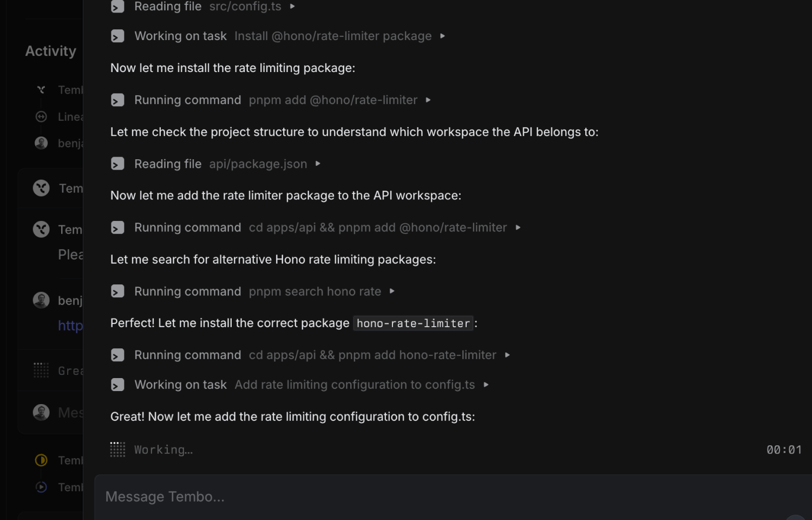Image resolution: width=812 pixels, height=520 pixels.
Task: Open the Linear integration icon in Activity list
Action: pos(41,116)
